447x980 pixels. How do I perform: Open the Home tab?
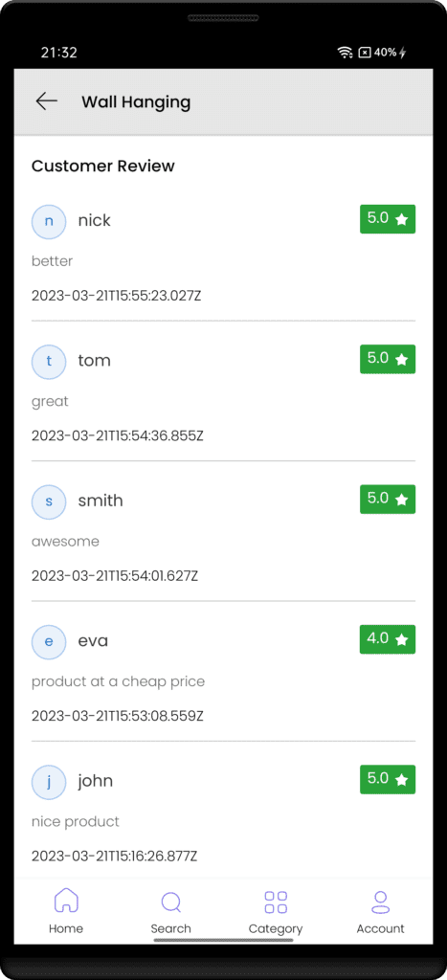click(x=66, y=912)
